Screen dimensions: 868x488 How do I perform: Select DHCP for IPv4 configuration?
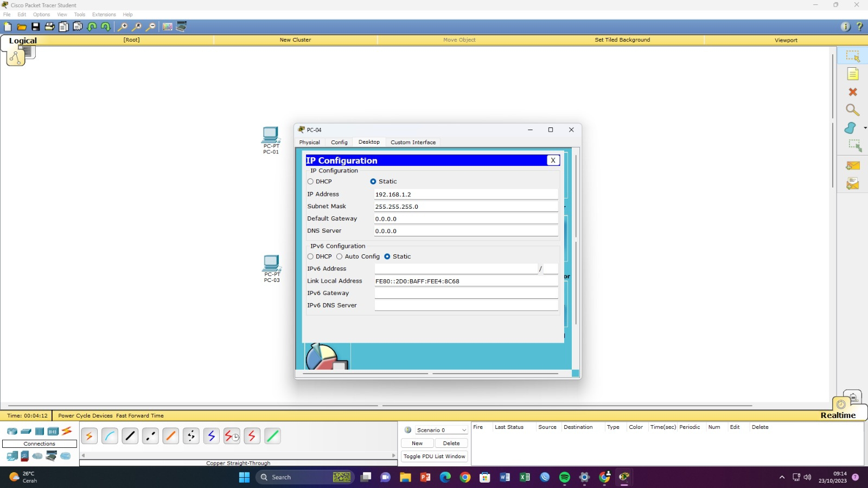click(310, 182)
